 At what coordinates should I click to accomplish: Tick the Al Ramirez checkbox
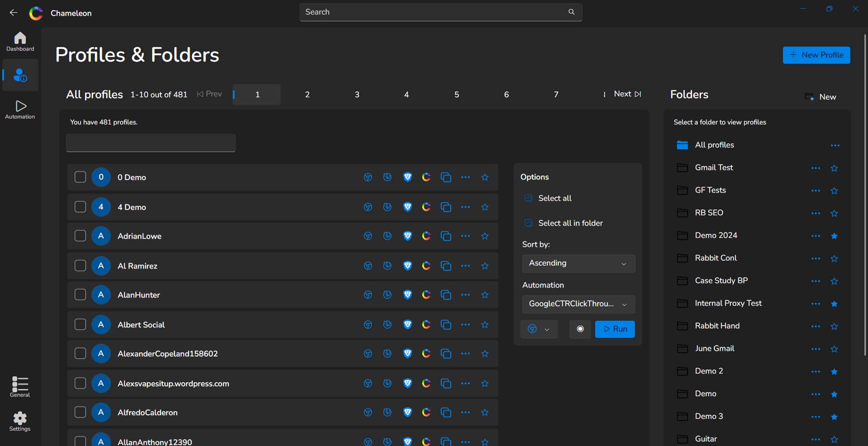coord(80,266)
